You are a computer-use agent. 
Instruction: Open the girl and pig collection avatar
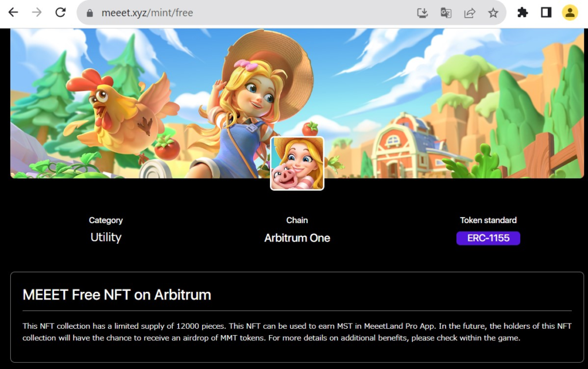[x=297, y=163]
